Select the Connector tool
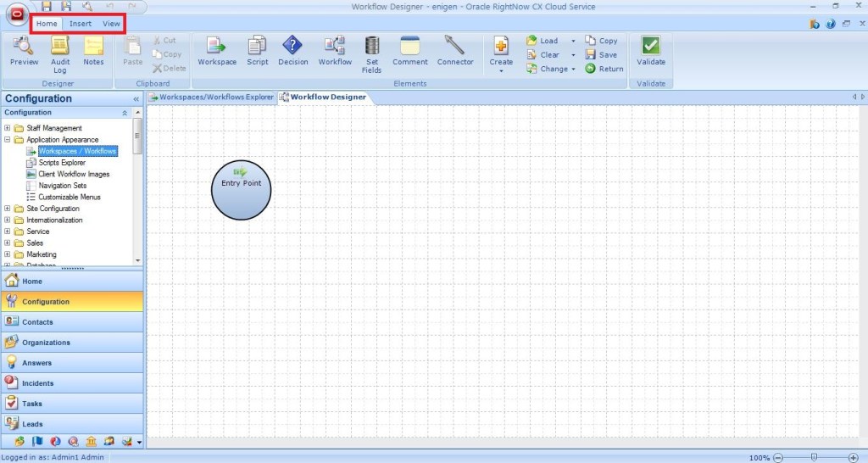The height and width of the screenshot is (463, 868). coord(455,46)
